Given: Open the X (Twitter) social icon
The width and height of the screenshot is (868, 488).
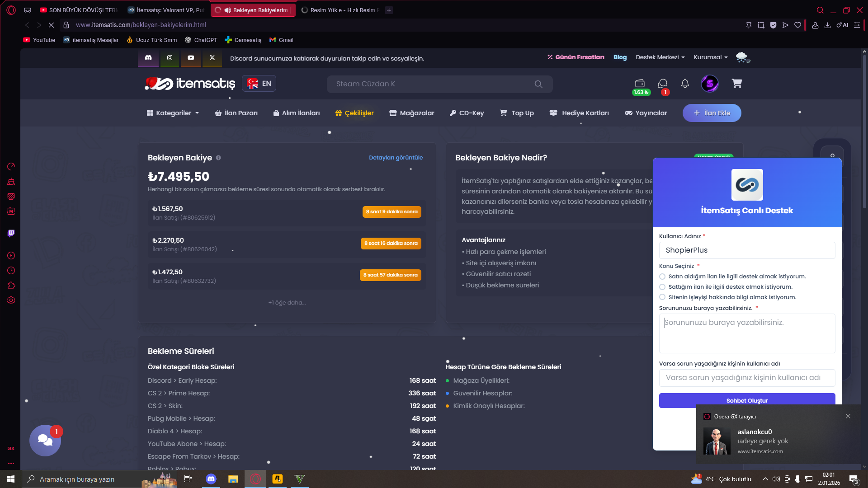Looking at the screenshot, I should coord(212,58).
